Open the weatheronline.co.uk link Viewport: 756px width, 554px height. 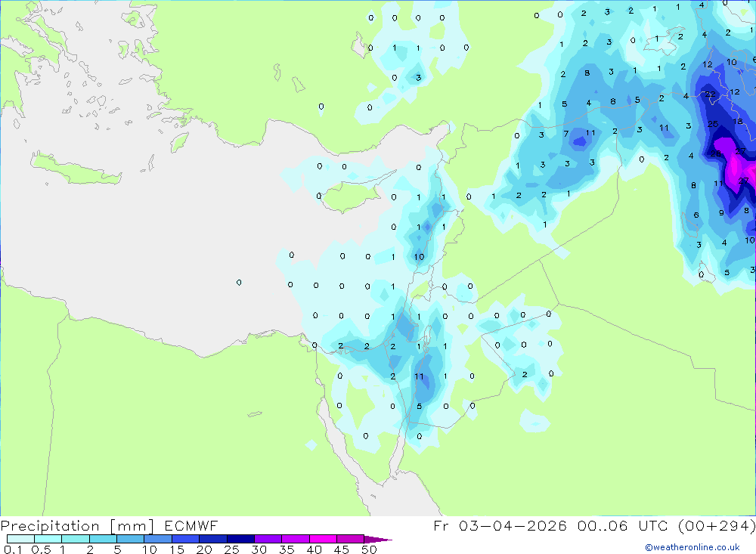pos(692,547)
